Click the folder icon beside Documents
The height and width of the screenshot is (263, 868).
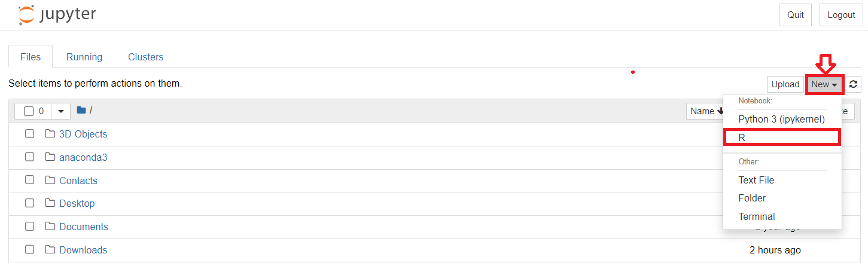pos(50,227)
